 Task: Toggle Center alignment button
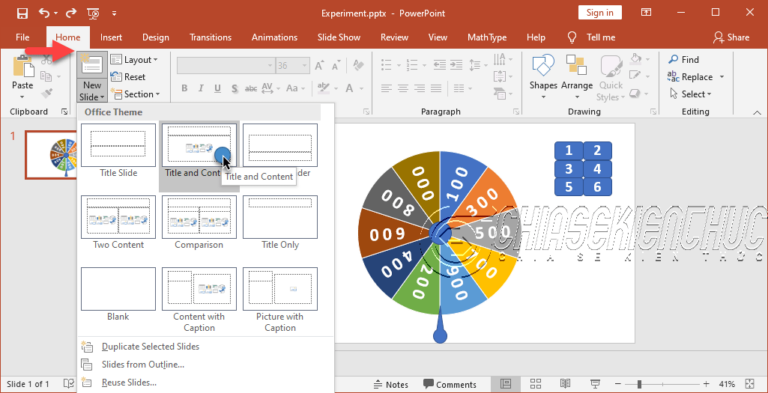point(403,89)
